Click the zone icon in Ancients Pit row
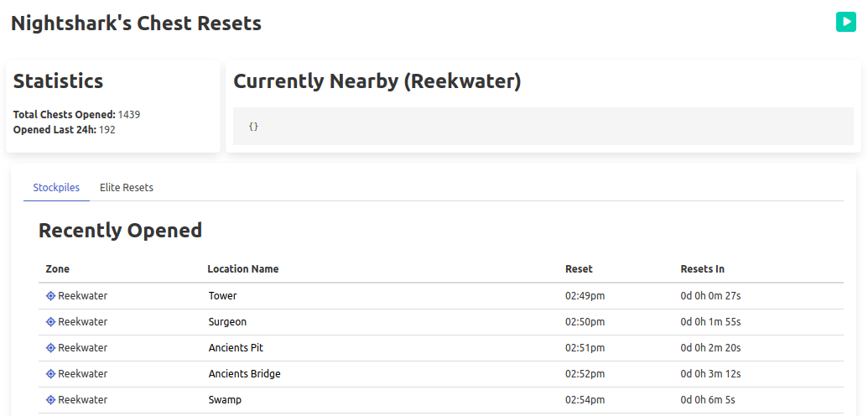Image resolution: width=868 pixels, height=416 pixels. (50, 348)
